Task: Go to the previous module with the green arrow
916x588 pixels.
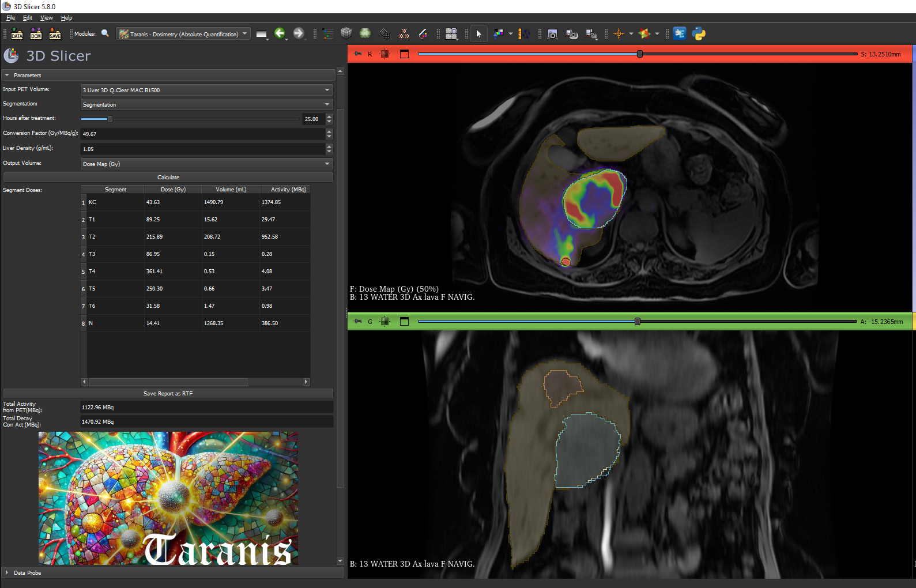Action: pos(280,33)
